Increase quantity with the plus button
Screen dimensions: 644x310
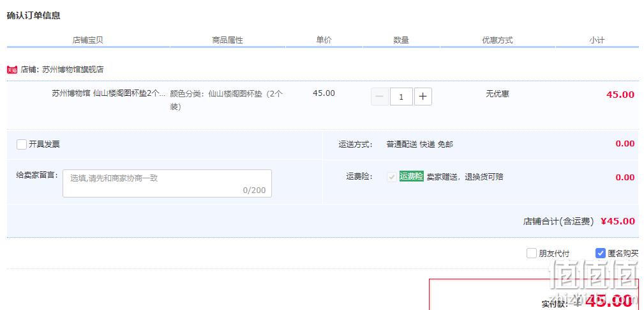(x=423, y=97)
